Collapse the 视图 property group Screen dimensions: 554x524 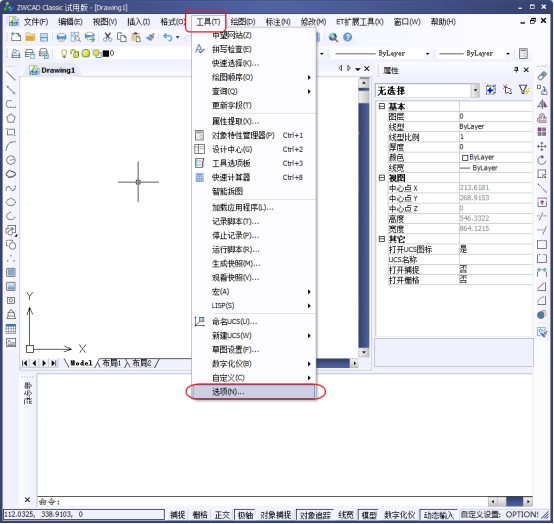coord(382,178)
